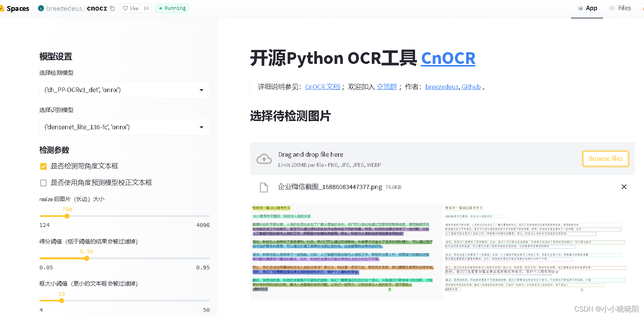
Task: Click the 模型设置 heading
Action: pos(56,57)
